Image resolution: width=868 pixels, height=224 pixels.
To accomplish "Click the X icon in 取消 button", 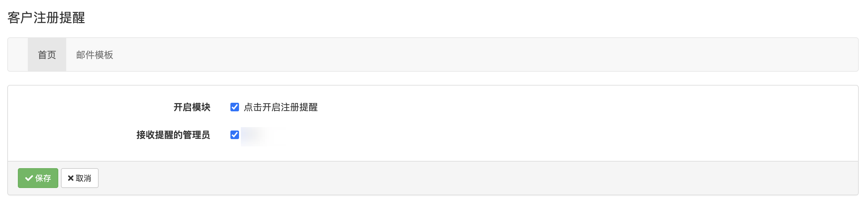I will 71,178.
